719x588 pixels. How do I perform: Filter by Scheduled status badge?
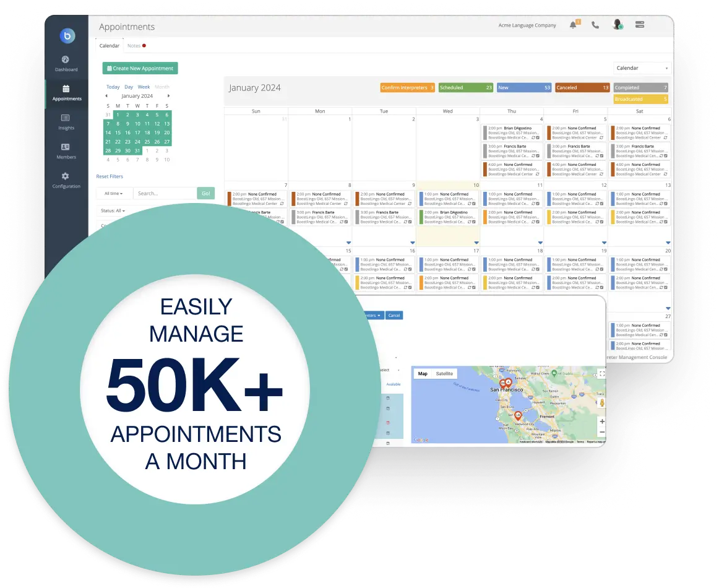tap(465, 88)
